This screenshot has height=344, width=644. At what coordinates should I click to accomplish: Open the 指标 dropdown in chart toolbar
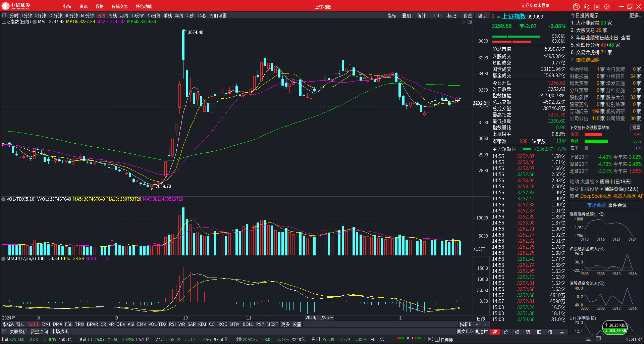(x=392, y=16)
